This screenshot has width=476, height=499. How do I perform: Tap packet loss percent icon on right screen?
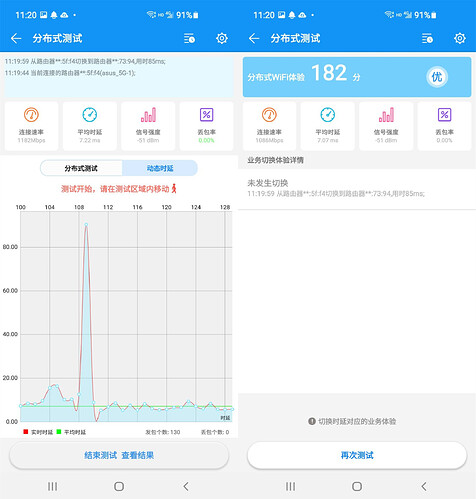(x=444, y=115)
